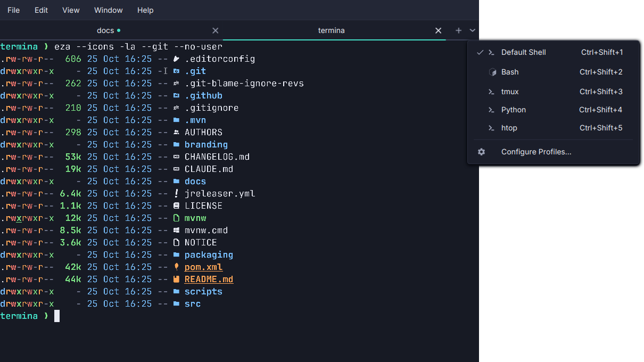Add a new terminal tab with plus
Screen dimensions: 644x362
point(458,30)
